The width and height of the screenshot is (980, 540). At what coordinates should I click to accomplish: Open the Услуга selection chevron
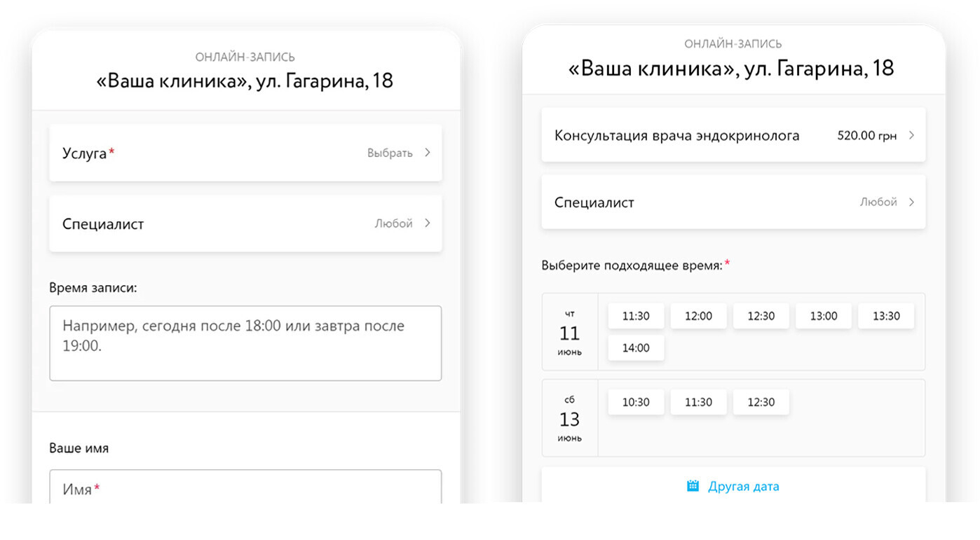point(427,153)
